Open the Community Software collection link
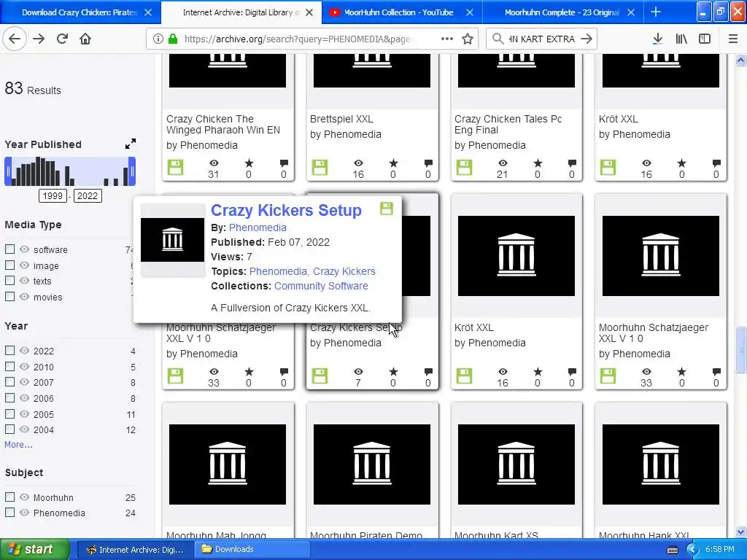Screen dimensions: 747x560 click(321, 286)
